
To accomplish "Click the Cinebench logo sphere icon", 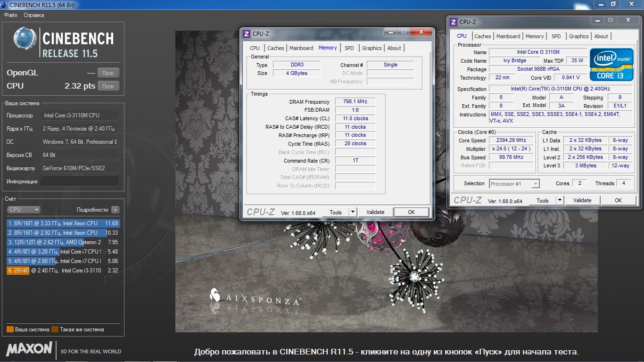I will [25, 39].
